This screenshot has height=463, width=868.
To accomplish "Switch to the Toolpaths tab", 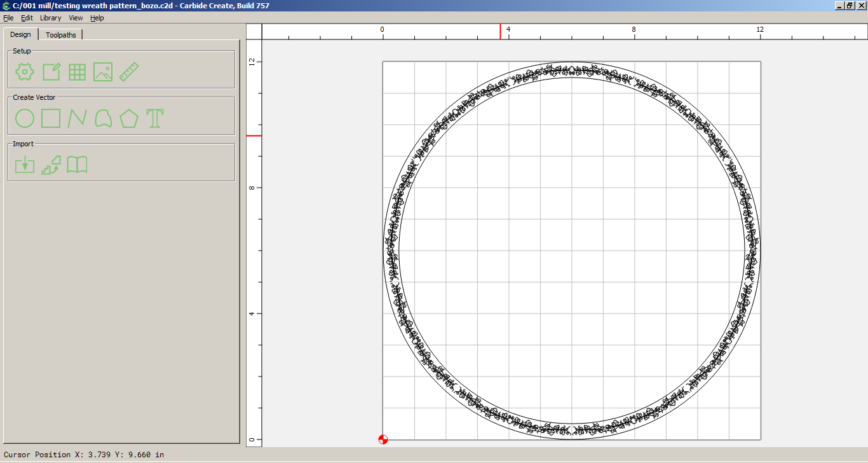I will tap(61, 35).
